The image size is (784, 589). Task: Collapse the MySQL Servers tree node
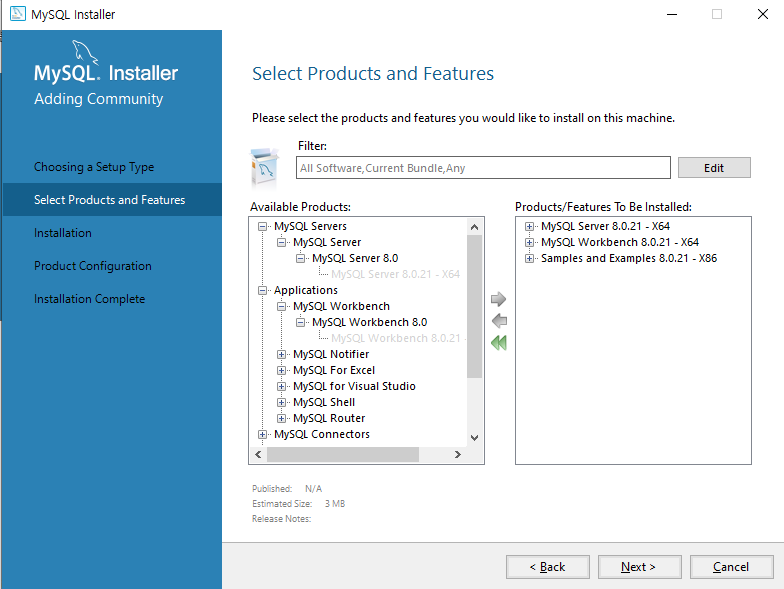click(x=262, y=226)
